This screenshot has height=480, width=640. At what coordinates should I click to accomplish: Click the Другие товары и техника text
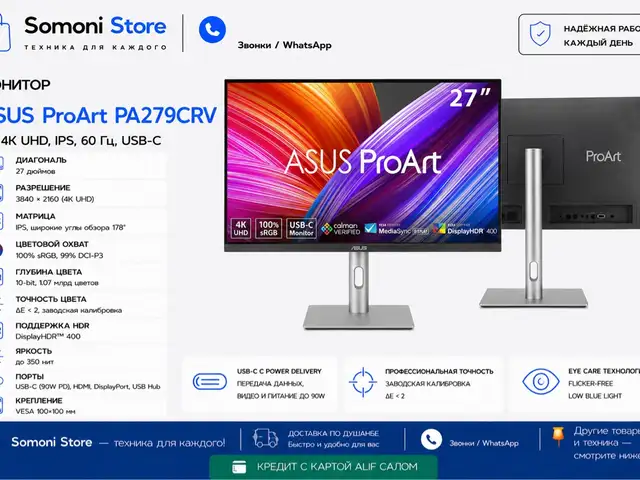click(x=607, y=443)
